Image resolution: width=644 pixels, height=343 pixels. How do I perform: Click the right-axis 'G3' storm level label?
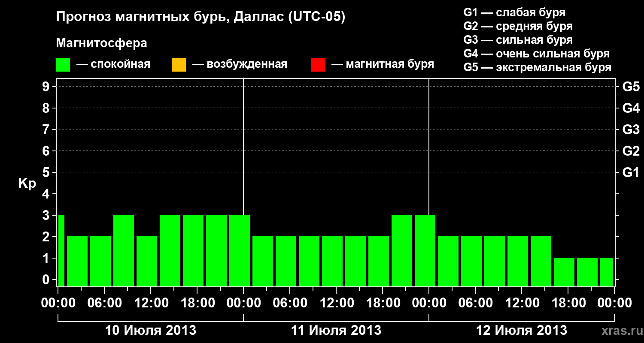point(631,129)
